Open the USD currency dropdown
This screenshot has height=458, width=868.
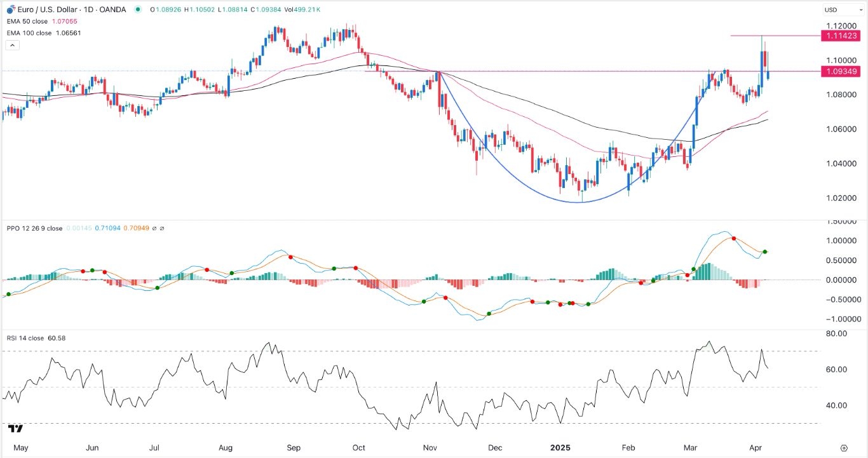click(x=831, y=10)
